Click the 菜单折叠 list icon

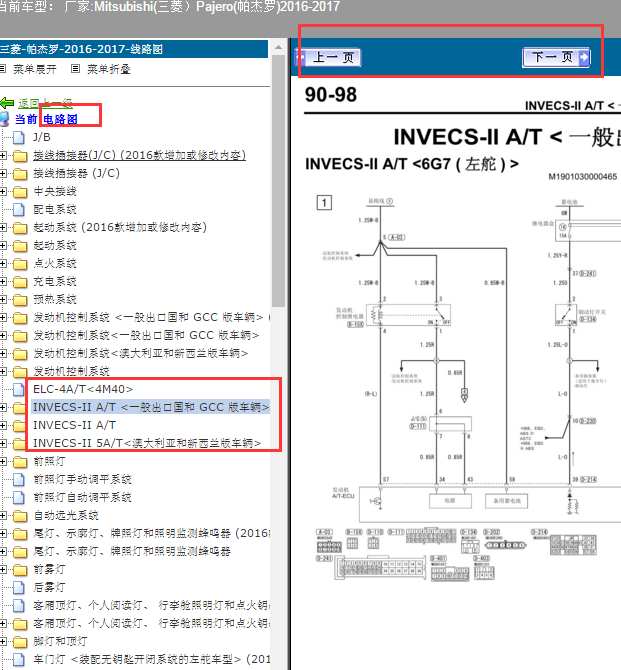75,69
